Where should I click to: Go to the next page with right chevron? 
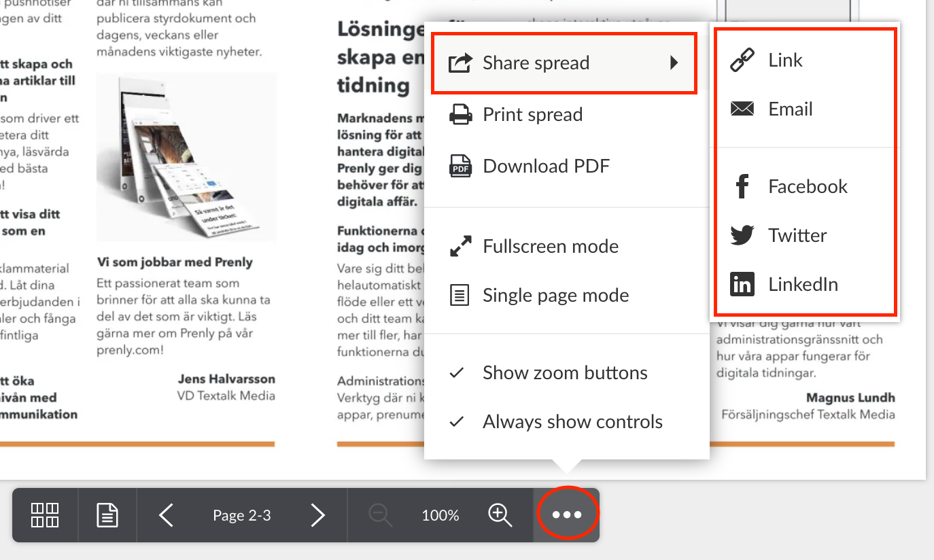point(317,515)
